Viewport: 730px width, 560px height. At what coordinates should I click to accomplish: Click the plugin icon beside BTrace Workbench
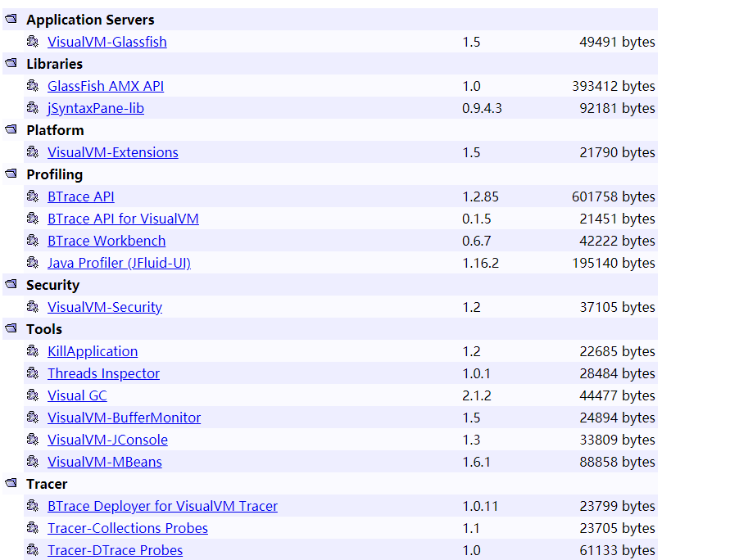point(33,241)
